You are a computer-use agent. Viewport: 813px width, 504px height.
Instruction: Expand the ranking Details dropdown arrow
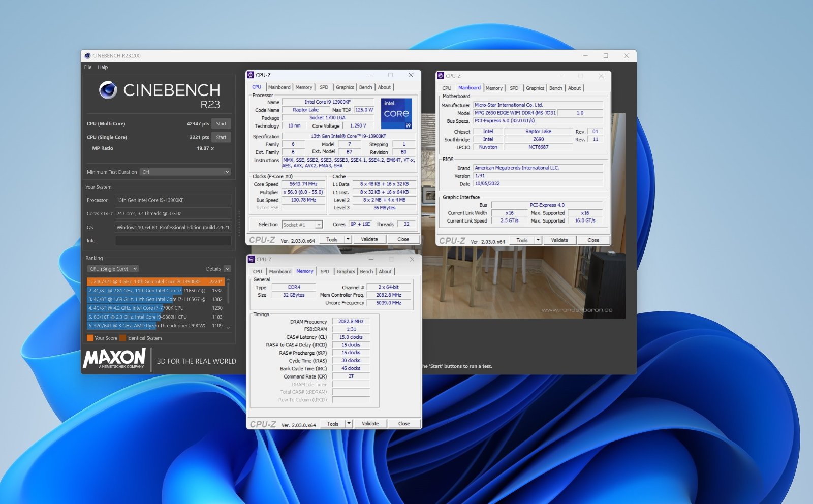tap(227, 269)
